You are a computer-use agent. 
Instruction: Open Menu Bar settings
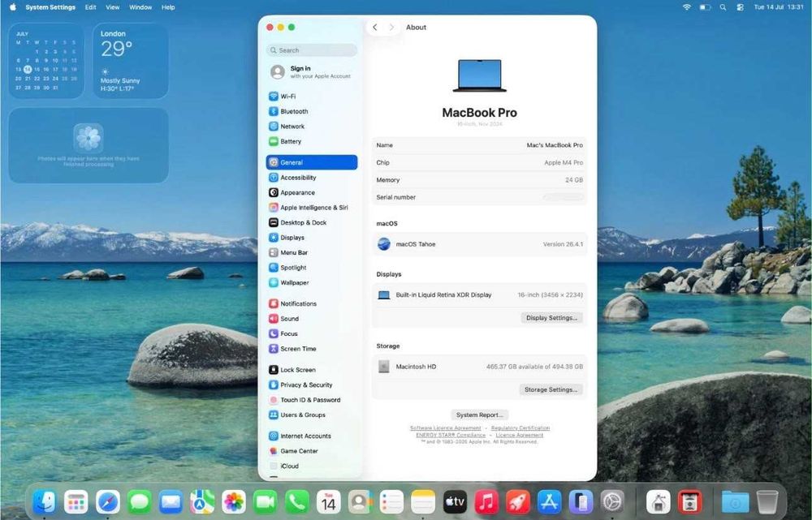point(311,252)
